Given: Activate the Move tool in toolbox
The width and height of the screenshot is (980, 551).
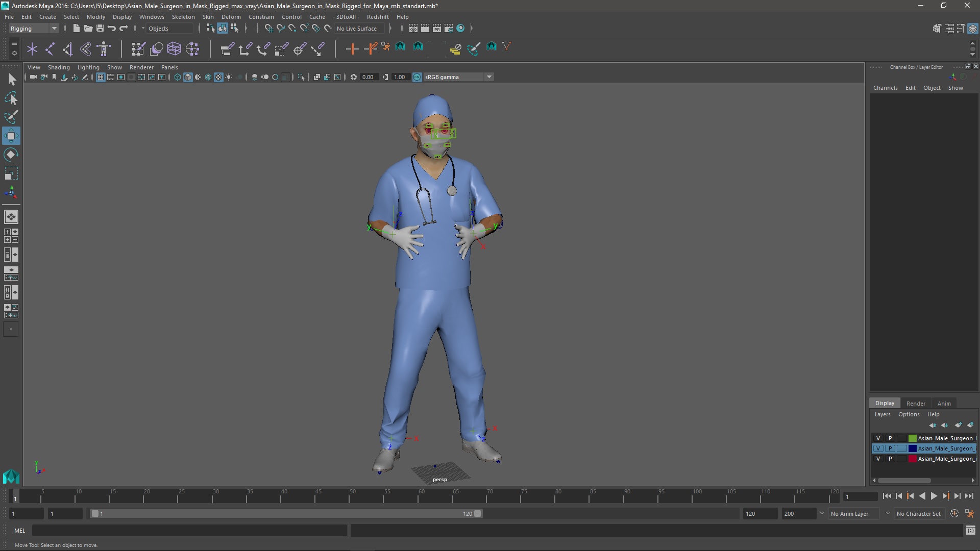Looking at the screenshot, I should point(11,136).
